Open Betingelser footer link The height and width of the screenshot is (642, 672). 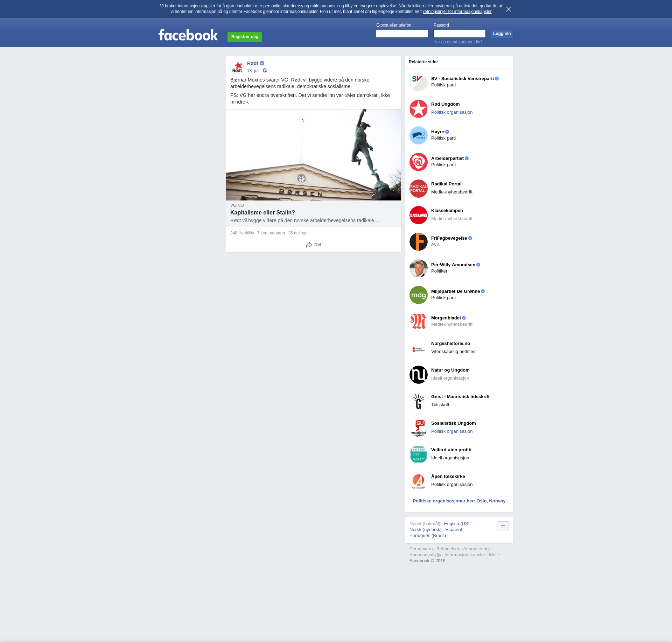tap(448, 549)
